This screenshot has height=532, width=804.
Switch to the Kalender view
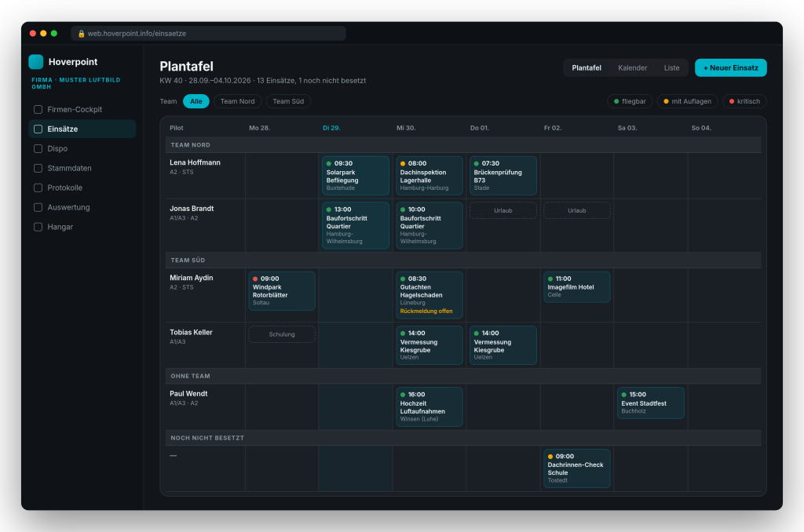pyautogui.click(x=632, y=67)
